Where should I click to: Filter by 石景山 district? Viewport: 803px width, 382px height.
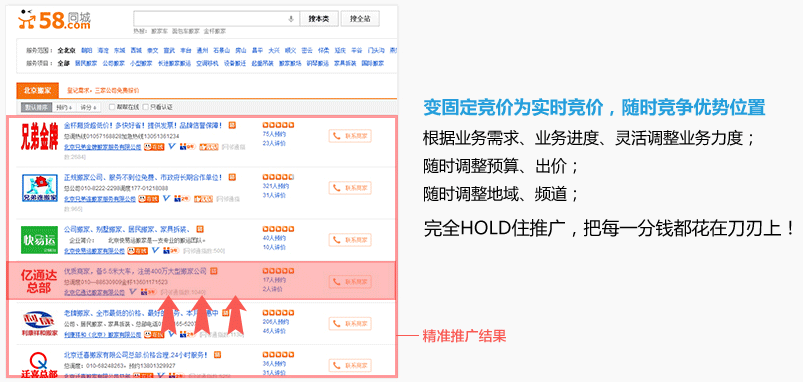point(221,50)
